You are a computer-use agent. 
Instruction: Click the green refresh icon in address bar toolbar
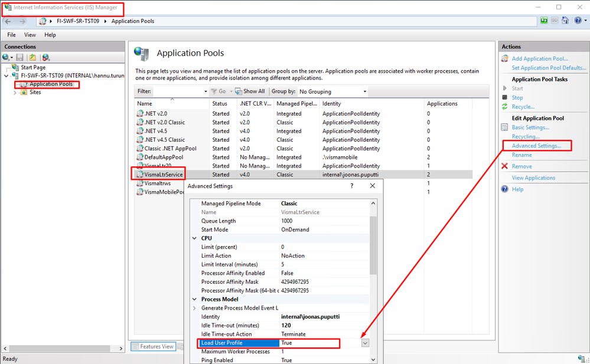(544, 20)
